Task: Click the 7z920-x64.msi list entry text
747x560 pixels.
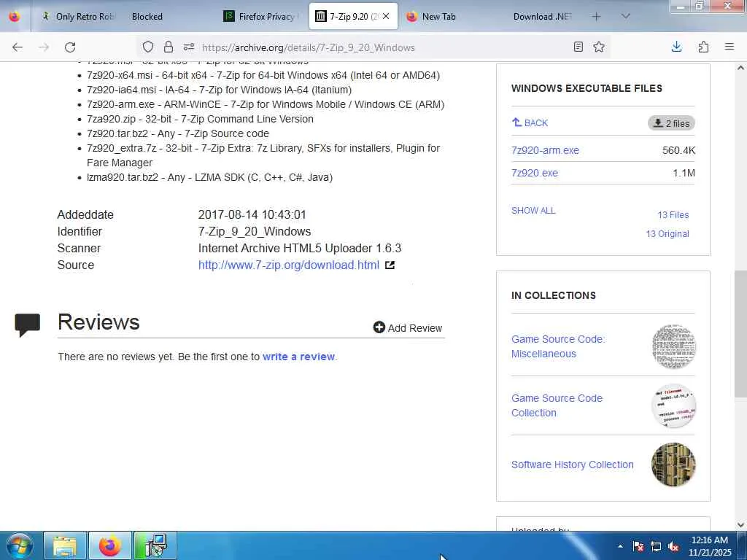Action: pos(263,75)
